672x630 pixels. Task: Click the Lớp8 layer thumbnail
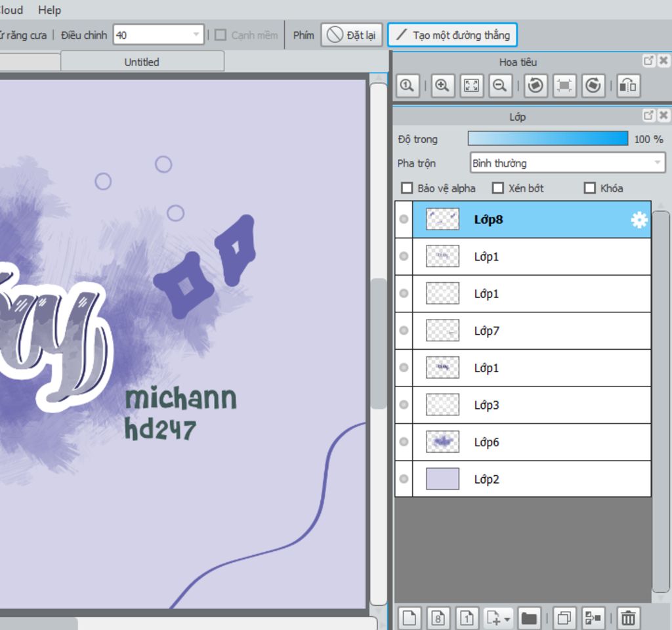(x=442, y=219)
